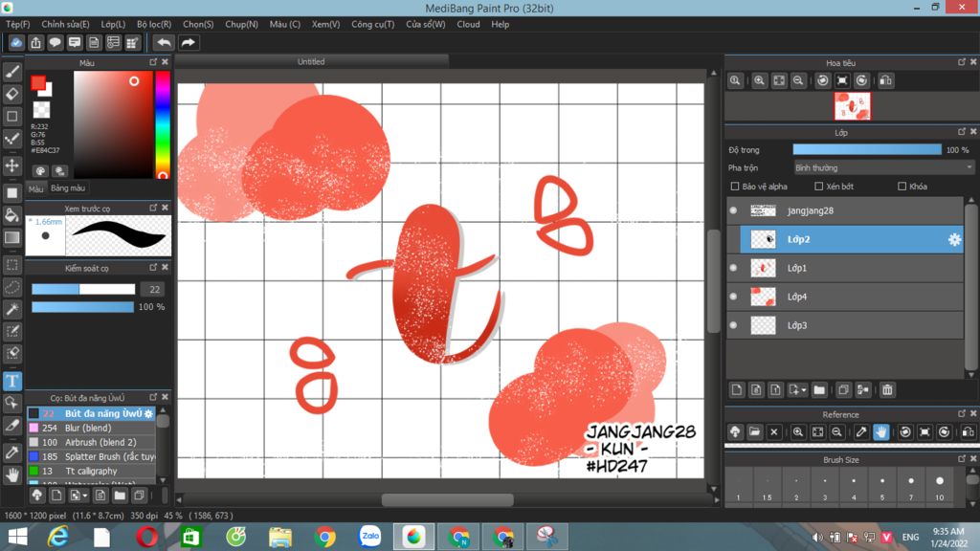Screen dimensions: 980x551
Task: Click the Undo arrow in top toolbar
Action: point(164,42)
